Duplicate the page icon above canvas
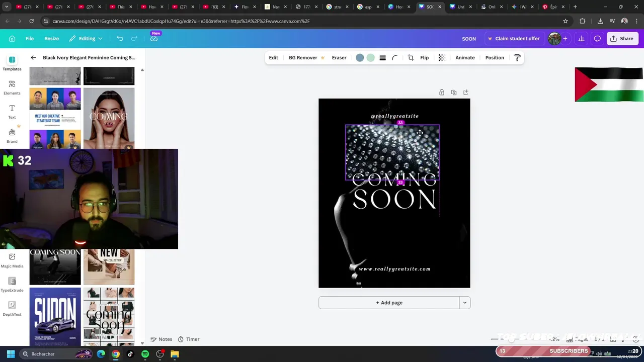 pos(454,93)
